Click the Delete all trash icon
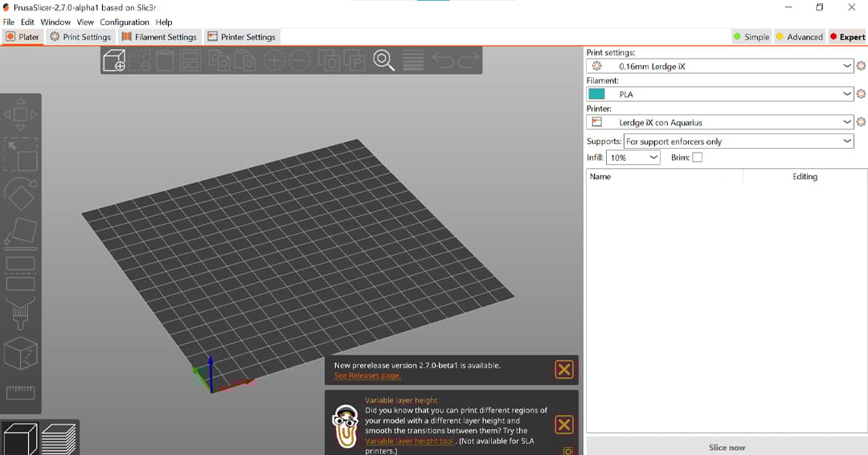The image size is (868, 455). point(165,60)
